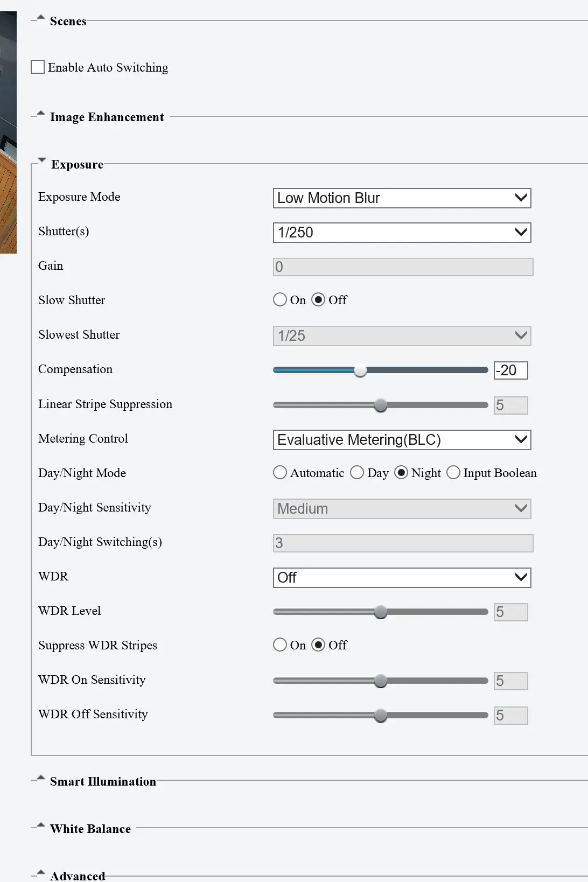The height and width of the screenshot is (882, 588).
Task: Open the Exposure Mode dropdown
Action: tap(402, 198)
